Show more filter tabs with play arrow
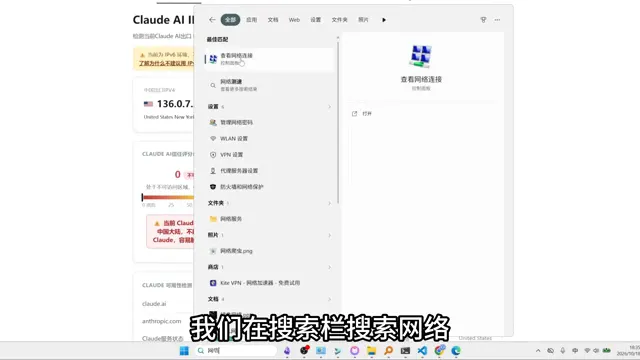 tap(384, 20)
